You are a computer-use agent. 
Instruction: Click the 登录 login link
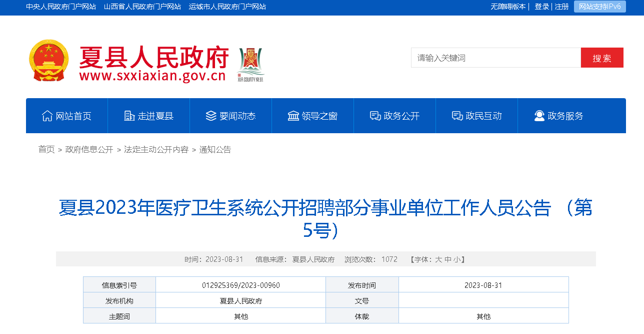click(542, 7)
